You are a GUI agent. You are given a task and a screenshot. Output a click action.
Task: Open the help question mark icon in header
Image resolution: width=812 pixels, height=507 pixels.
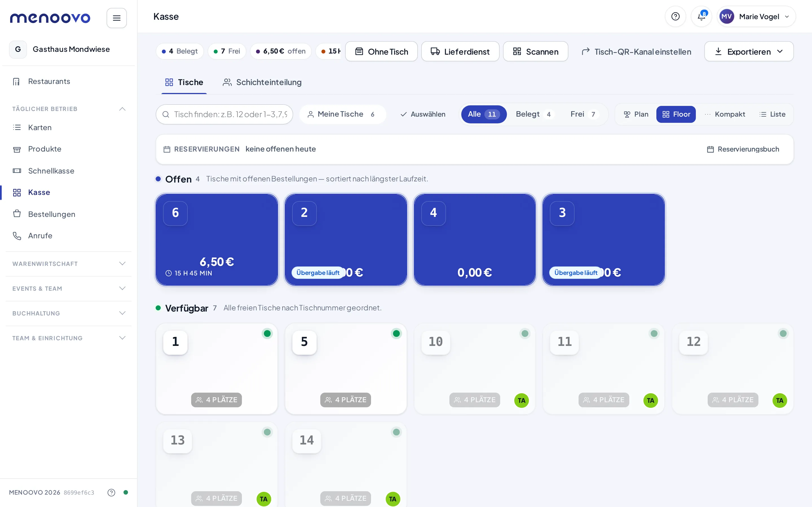[x=676, y=16]
